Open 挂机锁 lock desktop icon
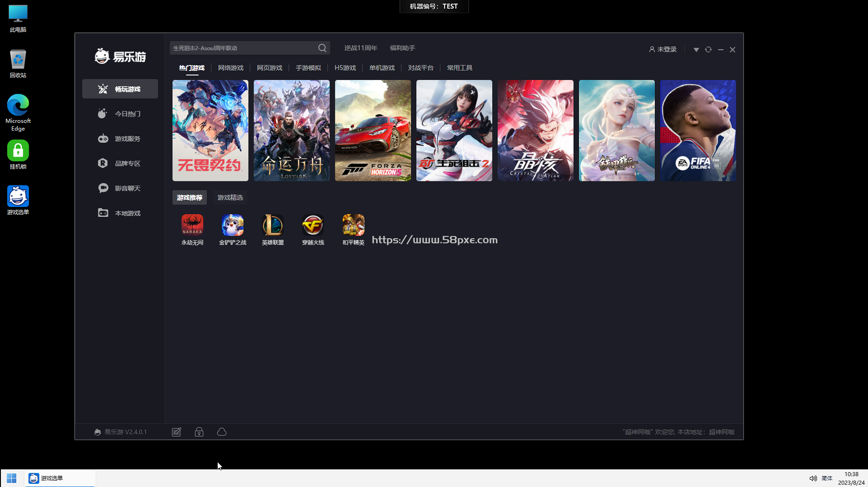 click(x=18, y=155)
